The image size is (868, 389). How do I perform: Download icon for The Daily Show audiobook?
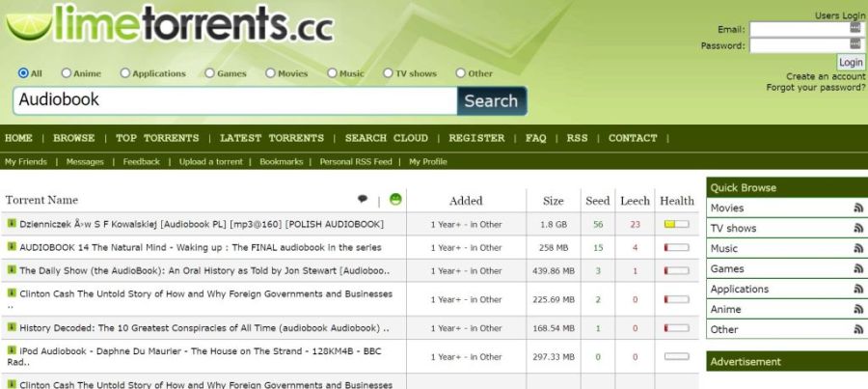(12, 270)
